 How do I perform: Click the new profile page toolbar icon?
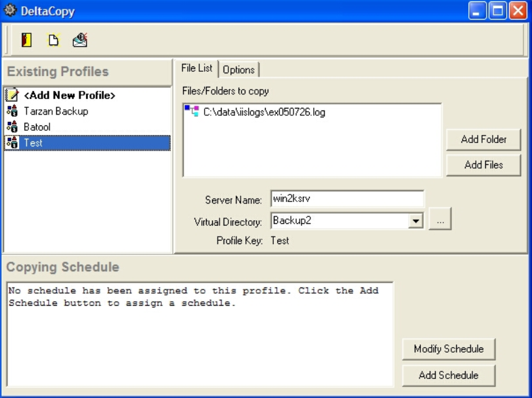(x=54, y=40)
